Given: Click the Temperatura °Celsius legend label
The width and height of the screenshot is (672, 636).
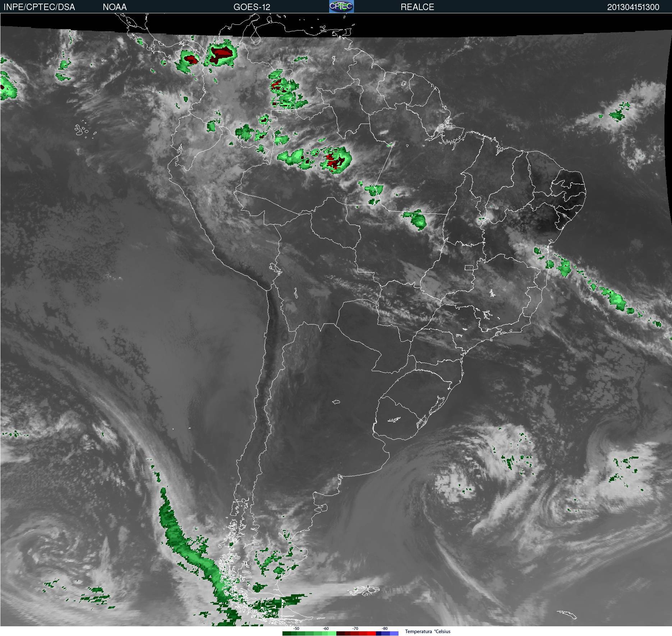Looking at the screenshot, I should point(428,631).
